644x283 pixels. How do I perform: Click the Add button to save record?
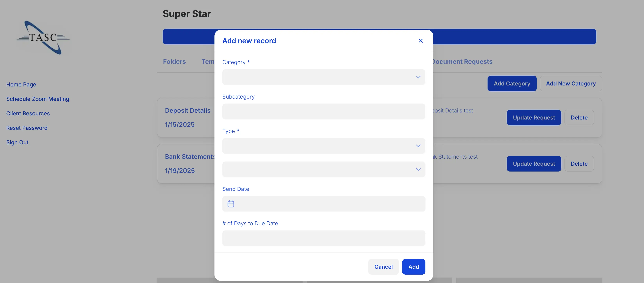point(414,267)
